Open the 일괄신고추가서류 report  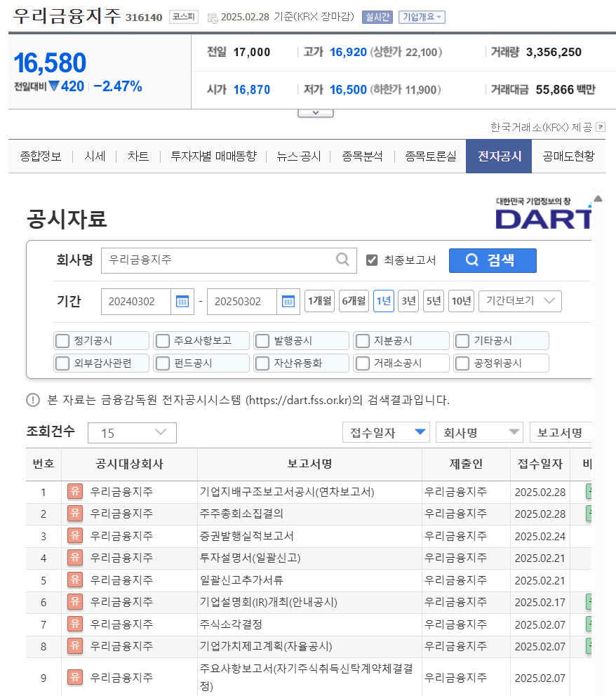[x=241, y=580]
